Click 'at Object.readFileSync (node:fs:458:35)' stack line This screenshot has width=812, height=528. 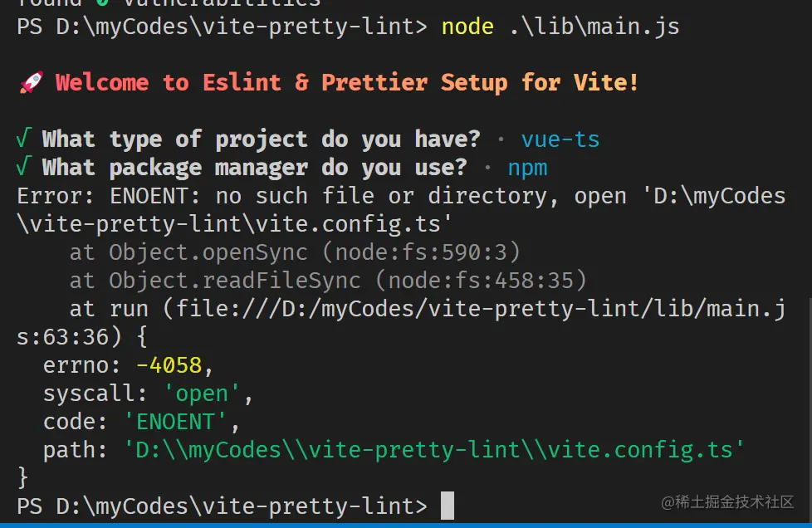[328, 281]
